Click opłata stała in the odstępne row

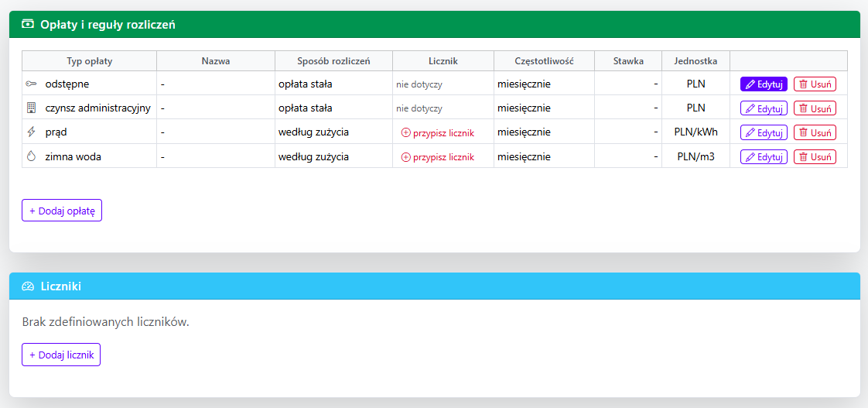(305, 84)
